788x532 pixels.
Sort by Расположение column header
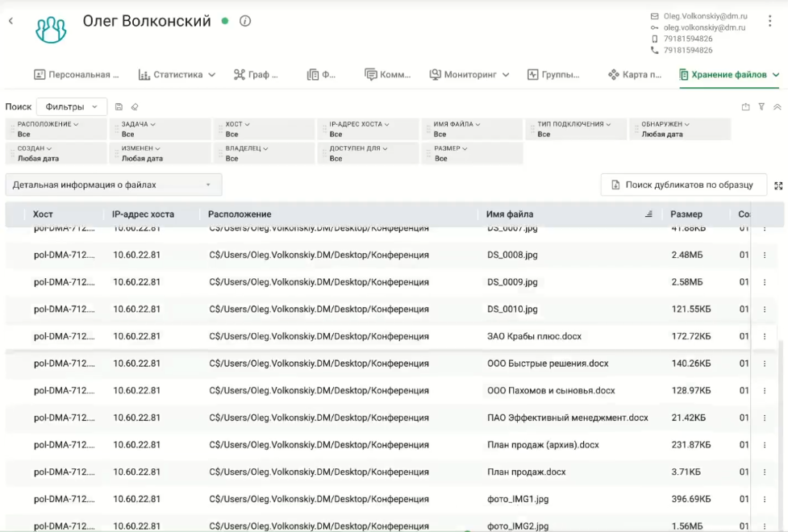tap(240, 214)
